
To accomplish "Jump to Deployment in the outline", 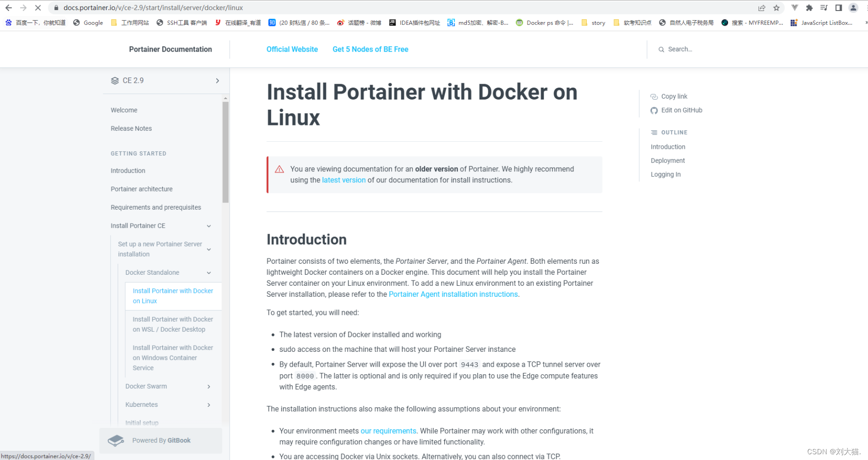I will click(668, 160).
